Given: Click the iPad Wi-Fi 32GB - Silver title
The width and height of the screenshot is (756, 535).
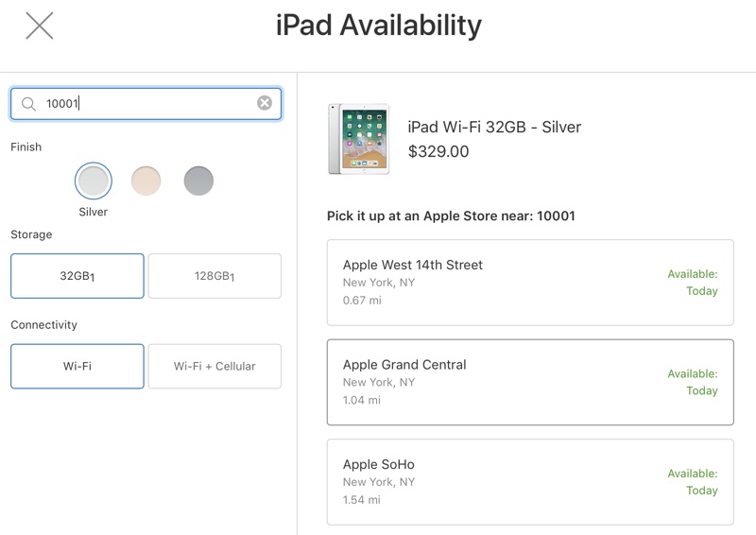Looking at the screenshot, I should point(494,127).
